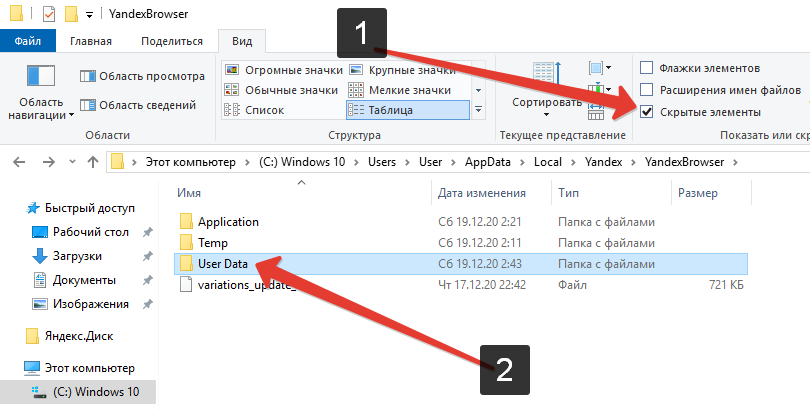Viewport: 810px width, 410px height.
Task: Click the Back navigation arrow
Action: pyautogui.click(x=19, y=162)
